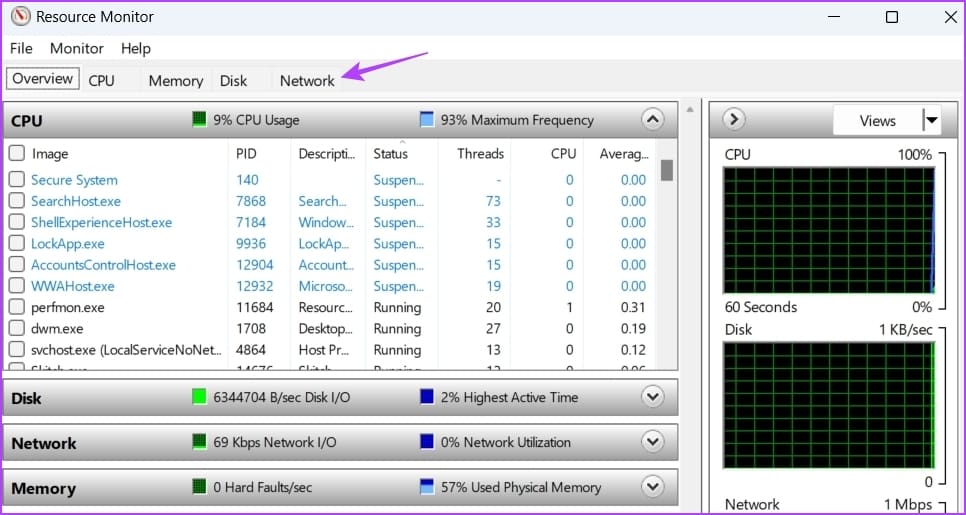Select the perfmon.exe process name

(68, 307)
